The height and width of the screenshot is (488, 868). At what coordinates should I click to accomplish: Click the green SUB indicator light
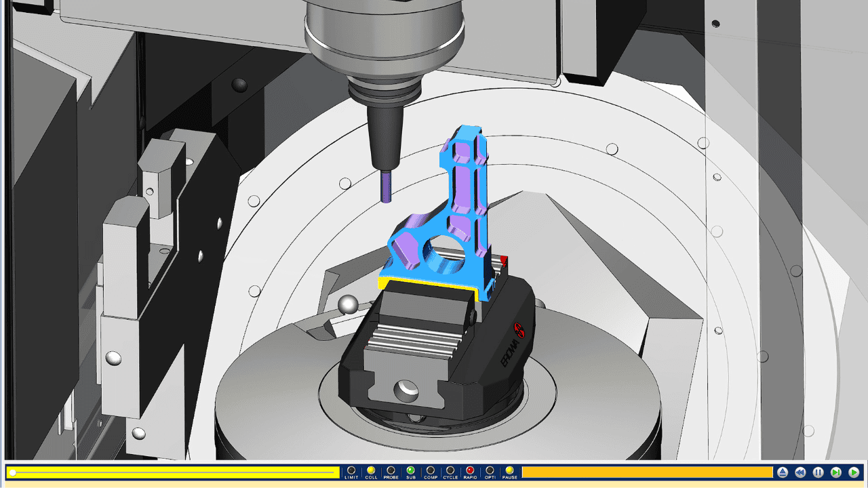(410, 470)
